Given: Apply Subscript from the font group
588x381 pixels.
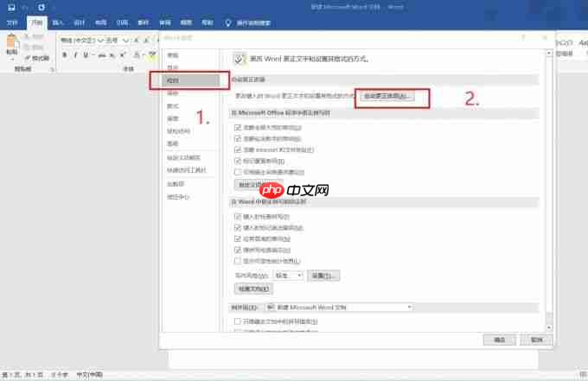Looking at the screenshot, I should pyautogui.click(x=112, y=55).
